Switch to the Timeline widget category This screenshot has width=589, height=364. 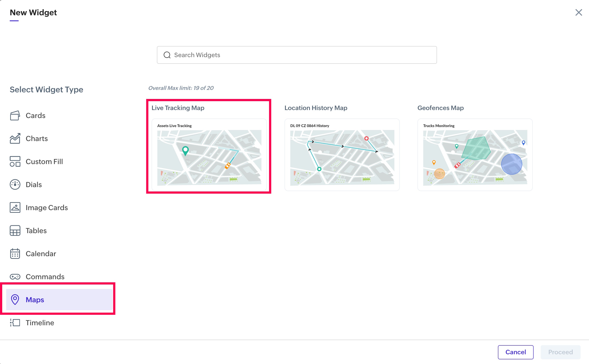(x=40, y=323)
